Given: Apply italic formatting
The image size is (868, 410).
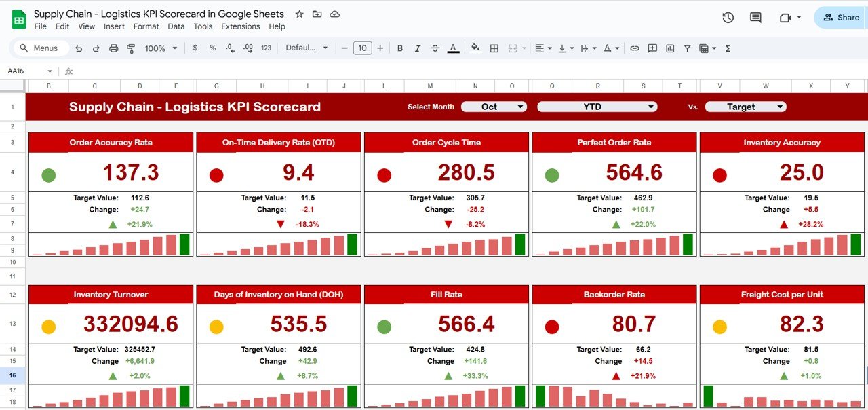Looking at the screenshot, I should pos(416,48).
